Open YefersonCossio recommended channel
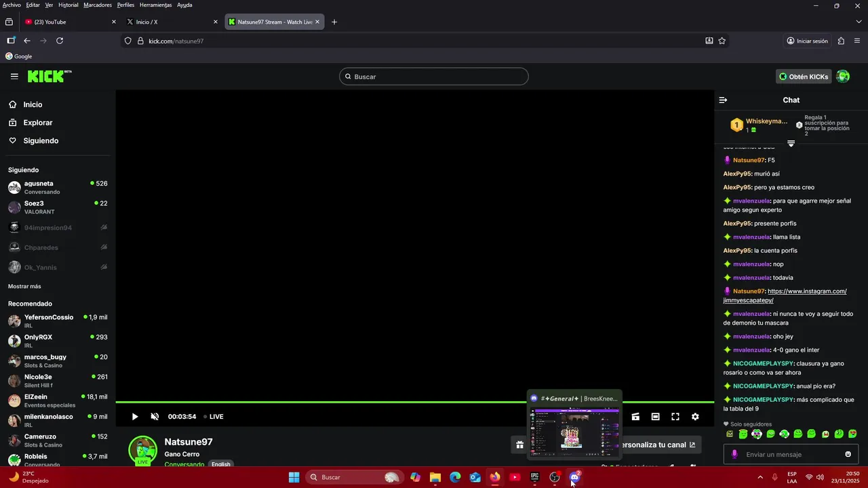The image size is (868, 488). 58,321
